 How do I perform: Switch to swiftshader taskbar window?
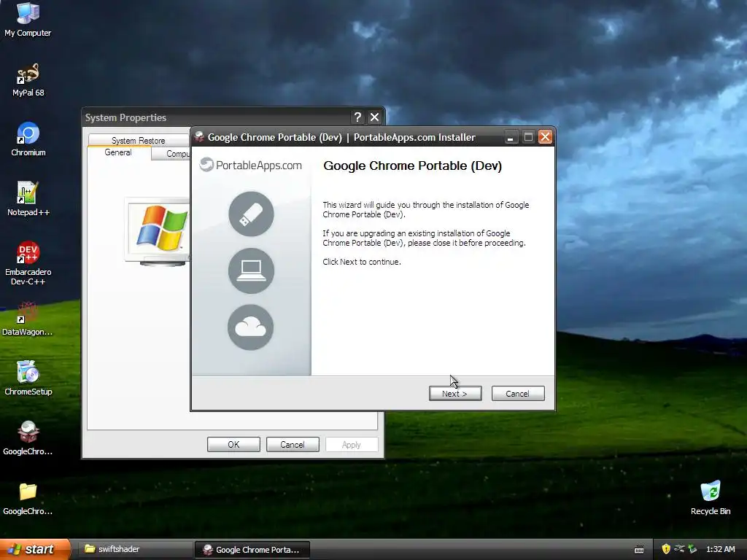[134, 549]
